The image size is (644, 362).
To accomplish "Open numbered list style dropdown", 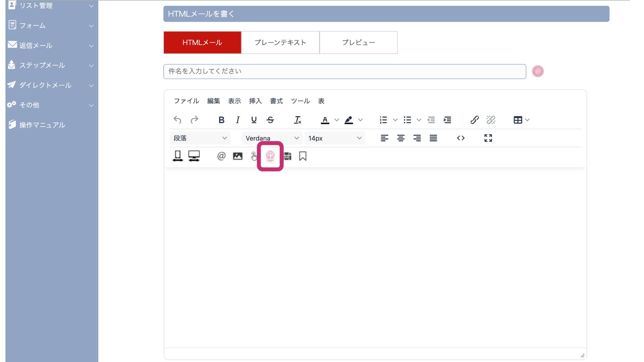I will [x=395, y=120].
